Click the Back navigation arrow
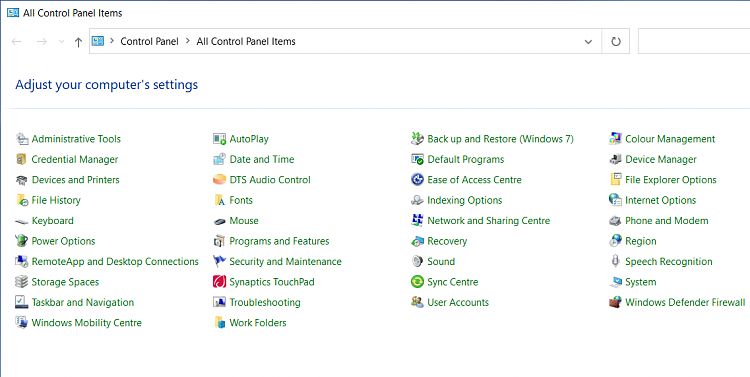This screenshot has width=750, height=377. (x=16, y=42)
